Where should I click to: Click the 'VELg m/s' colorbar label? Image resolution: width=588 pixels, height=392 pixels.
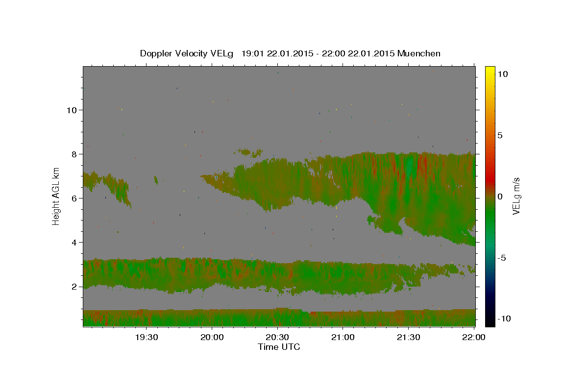pos(516,196)
